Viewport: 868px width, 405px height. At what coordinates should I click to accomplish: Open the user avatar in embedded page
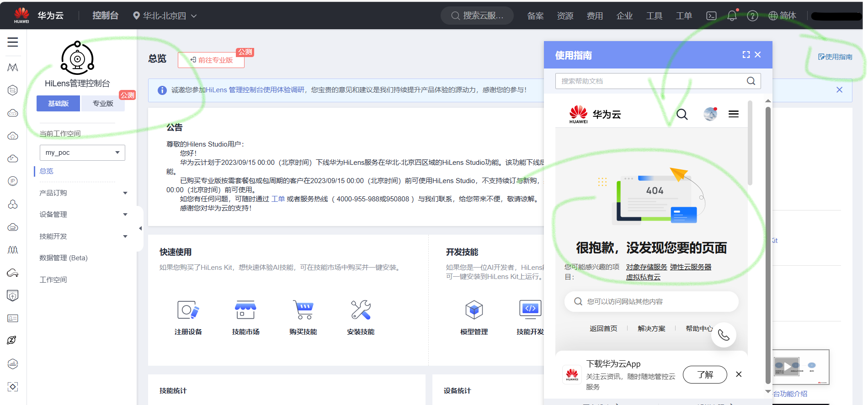point(710,114)
